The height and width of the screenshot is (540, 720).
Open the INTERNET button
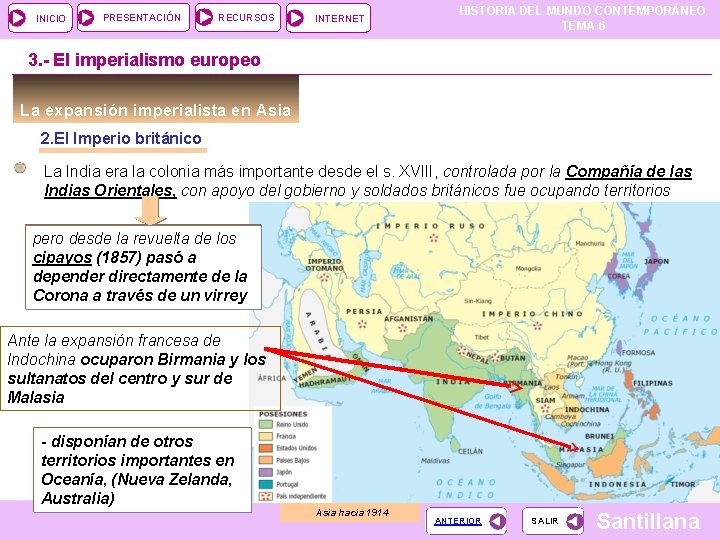point(328,18)
